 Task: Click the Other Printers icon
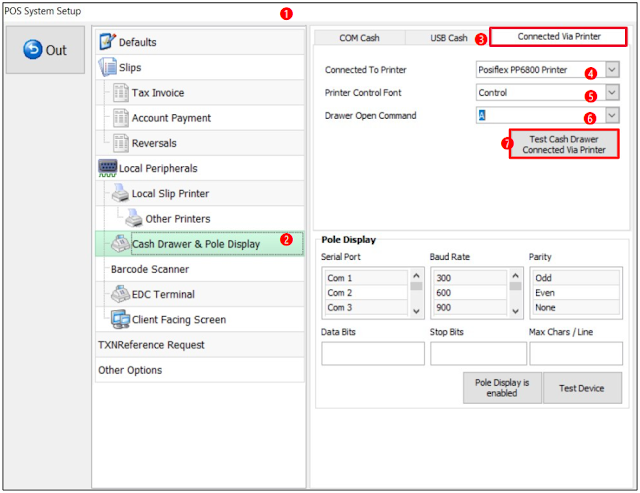click(134, 218)
